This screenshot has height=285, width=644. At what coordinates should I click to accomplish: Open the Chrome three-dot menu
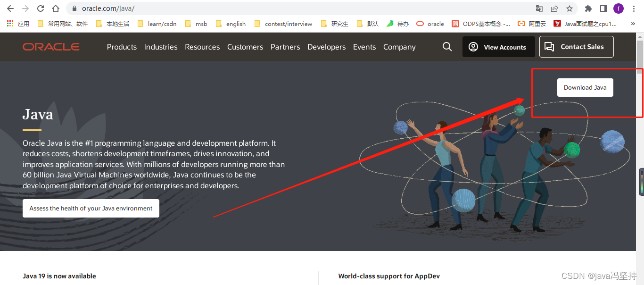tap(634, 8)
